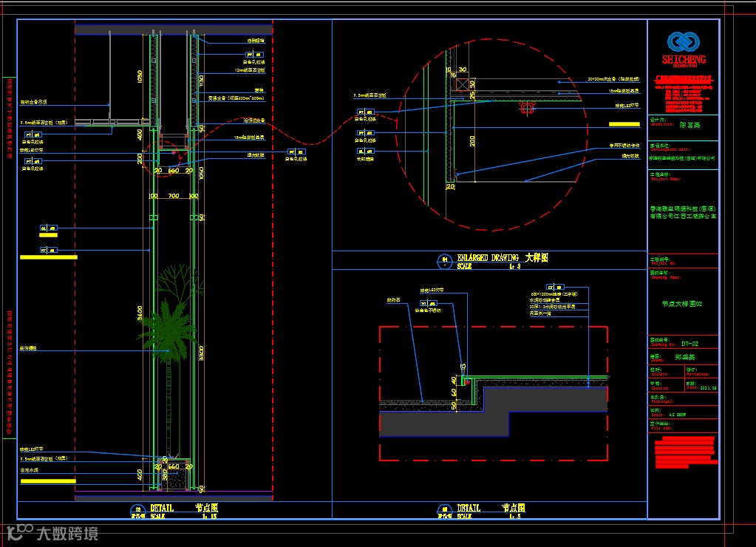The width and height of the screenshot is (756, 547).
Task: Click detail marker circle beside the 1:5 DETAIL title
Action: pos(444,512)
